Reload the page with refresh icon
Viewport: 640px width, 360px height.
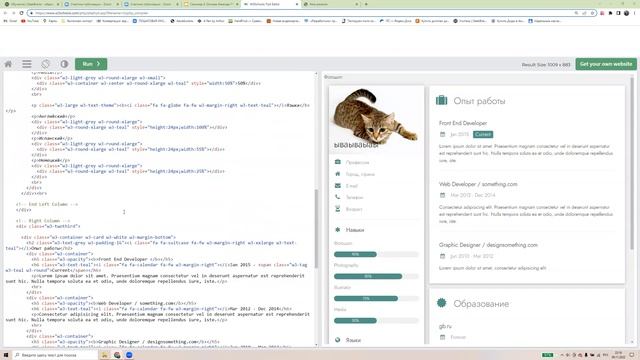click(22, 13)
